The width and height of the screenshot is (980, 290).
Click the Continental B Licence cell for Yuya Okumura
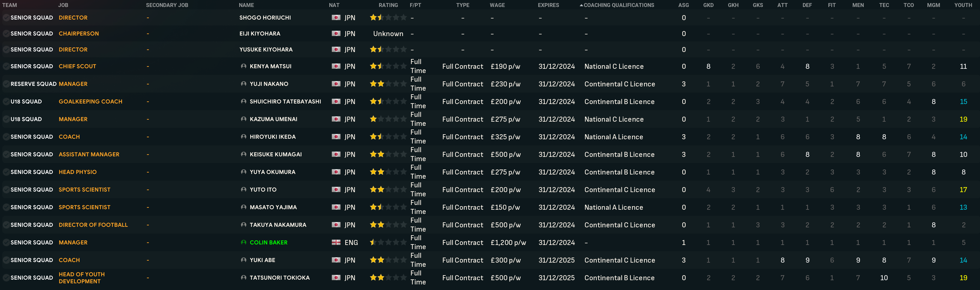tap(619, 172)
